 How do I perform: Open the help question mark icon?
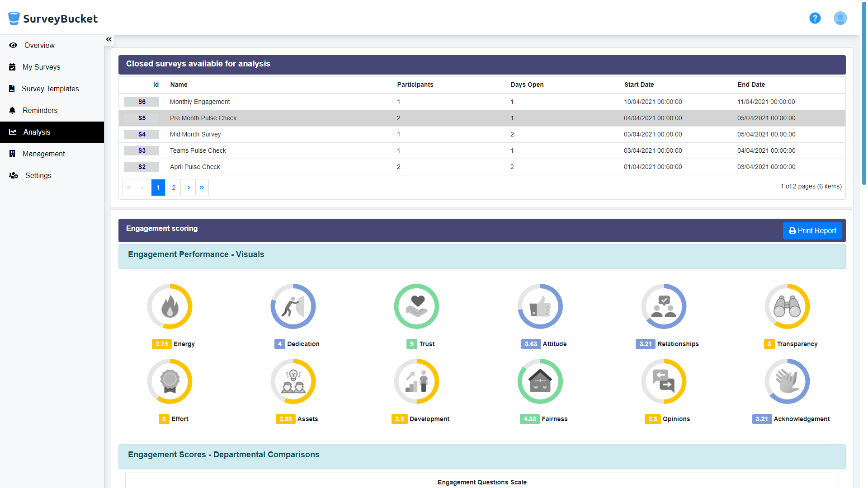pos(815,18)
